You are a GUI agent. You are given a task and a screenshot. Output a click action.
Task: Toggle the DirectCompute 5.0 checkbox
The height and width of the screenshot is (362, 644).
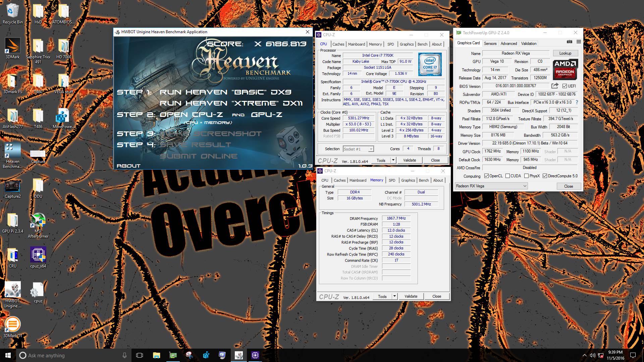pos(545,176)
